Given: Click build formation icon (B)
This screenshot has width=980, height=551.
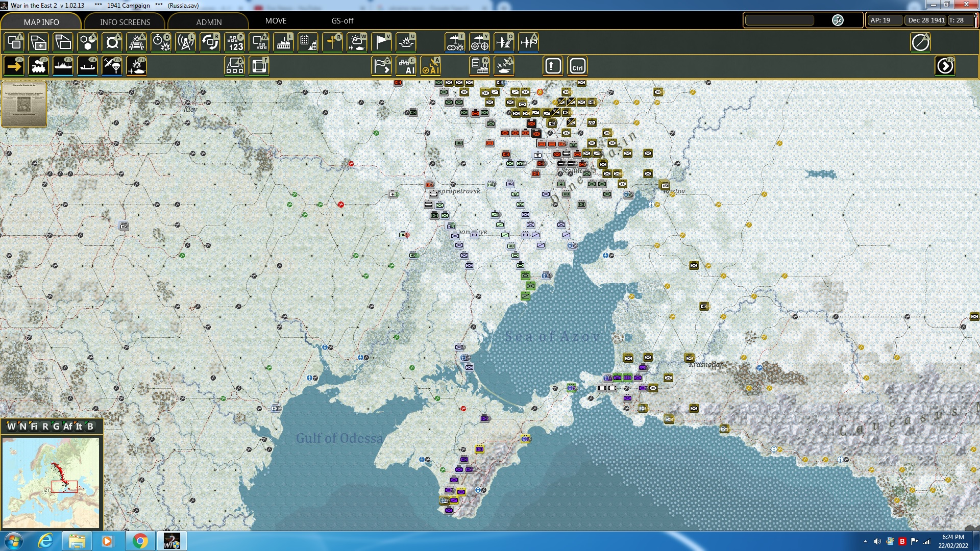Looking at the screenshot, I should click(235, 66).
